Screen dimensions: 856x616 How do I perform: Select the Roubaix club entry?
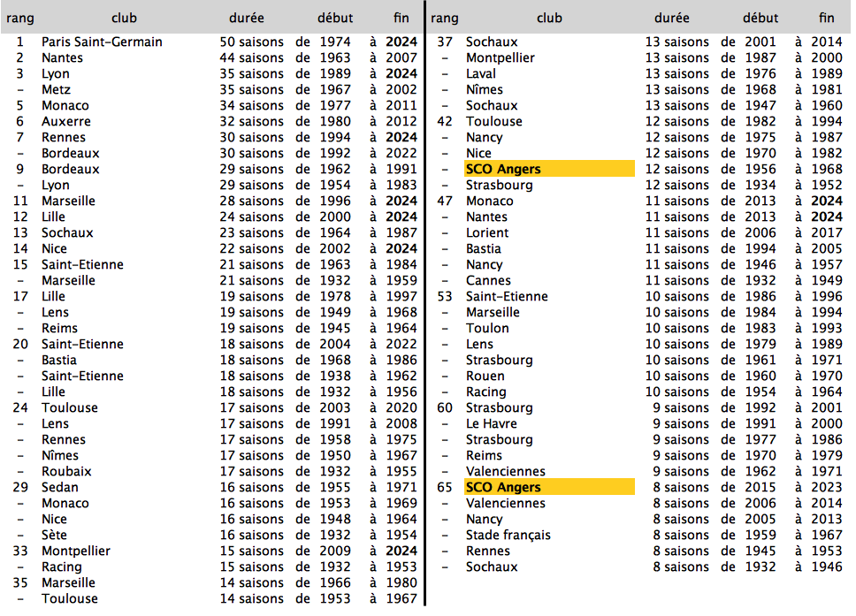click(66, 471)
